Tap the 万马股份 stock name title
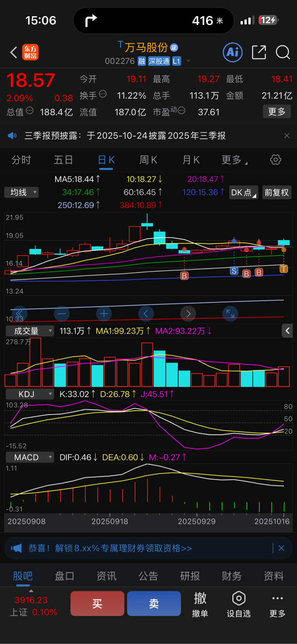The height and width of the screenshot is (644, 297). 146,47
